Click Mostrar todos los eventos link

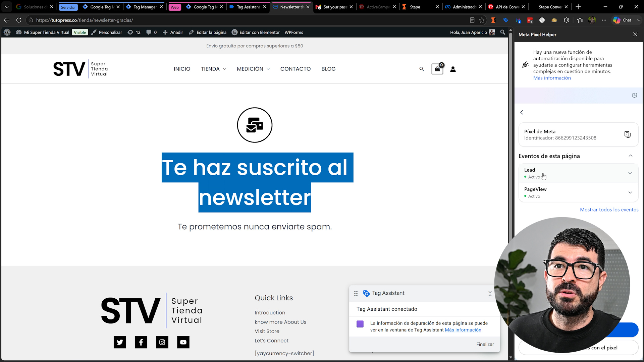(609, 209)
